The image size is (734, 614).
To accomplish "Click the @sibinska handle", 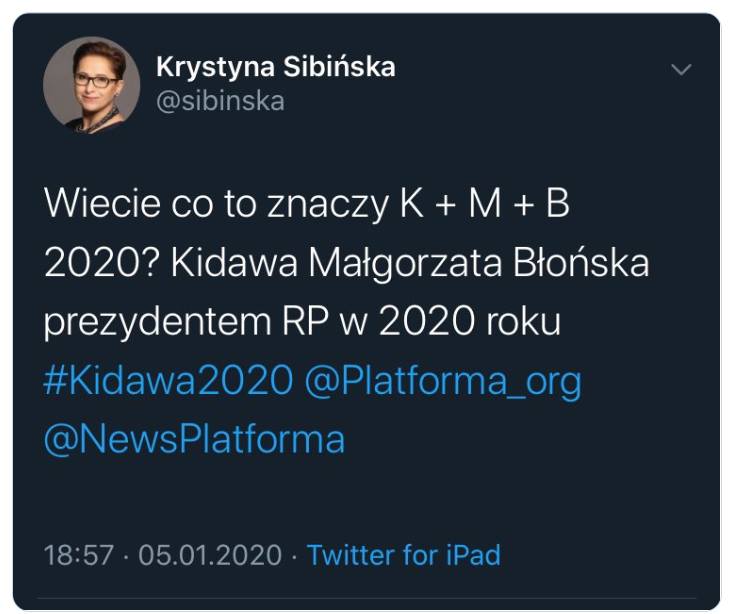I will click(x=220, y=101).
